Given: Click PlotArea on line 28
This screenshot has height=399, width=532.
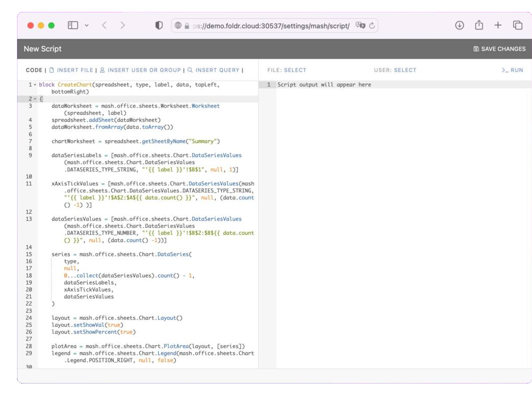Looking at the screenshot, I should point(176,346).
